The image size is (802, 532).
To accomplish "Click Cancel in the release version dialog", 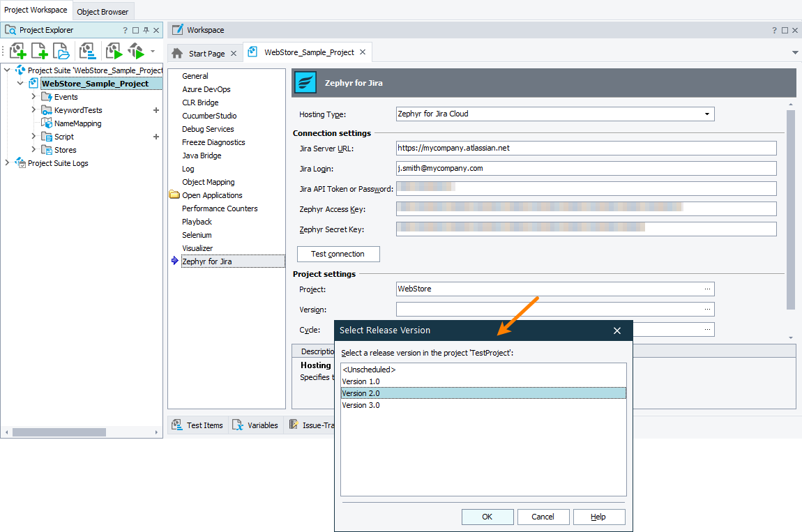I will [x=543, y=517].
